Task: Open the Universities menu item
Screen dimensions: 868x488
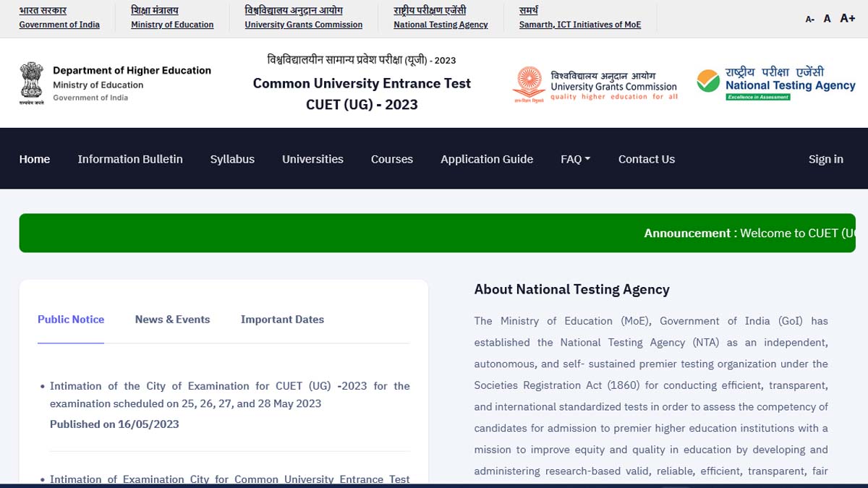Action: (x=312, y=159)
